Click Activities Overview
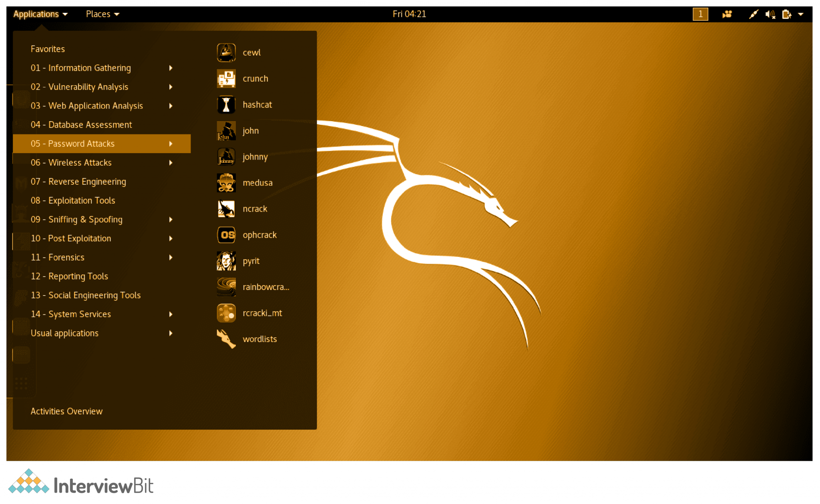 pyautogui.click(x=66, y=411)
